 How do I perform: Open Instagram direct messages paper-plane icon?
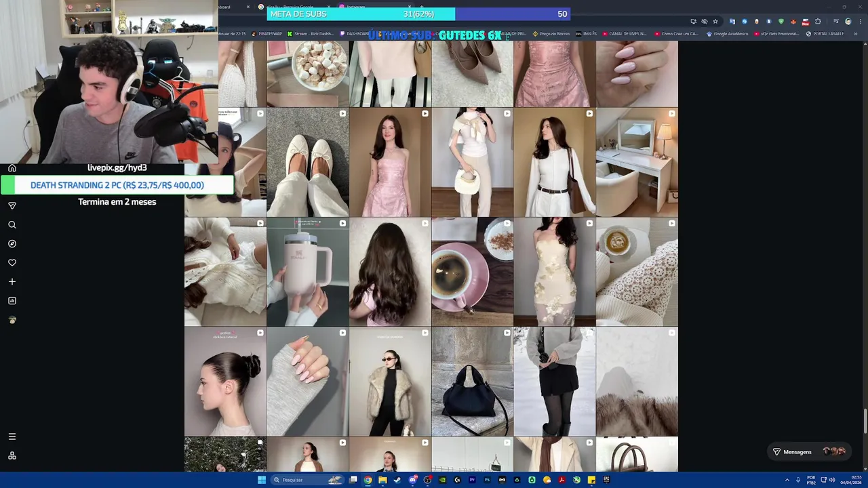pyautogui.click(x=12, y=205)
